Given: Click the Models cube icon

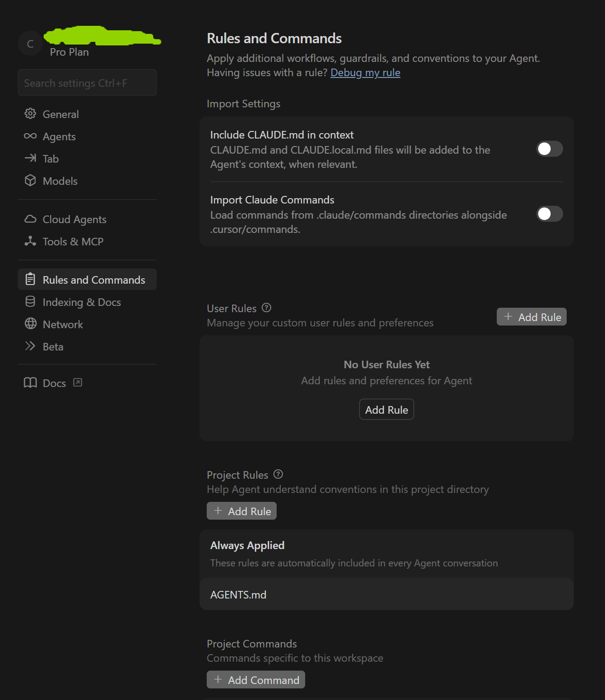Looking at the screenshot, I should click(30, 180).
